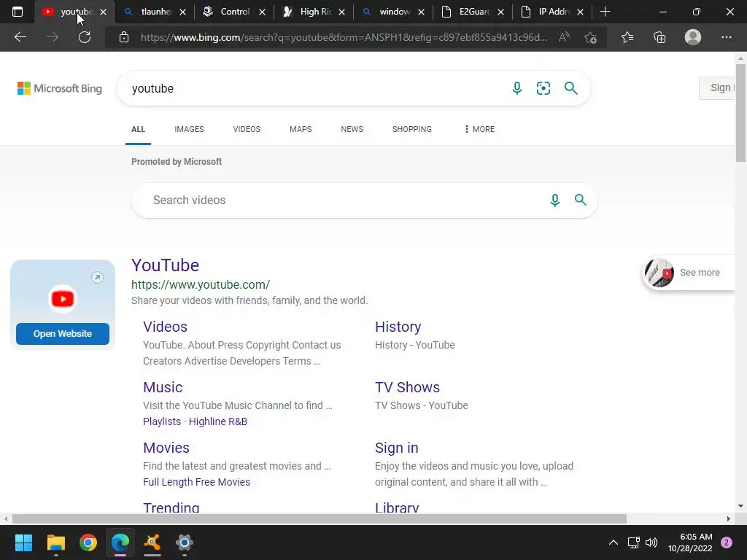Viewport: 747px width, 560px height.
Task: Click the horizontal scrollbar thumb
Action: pos(320,518)
